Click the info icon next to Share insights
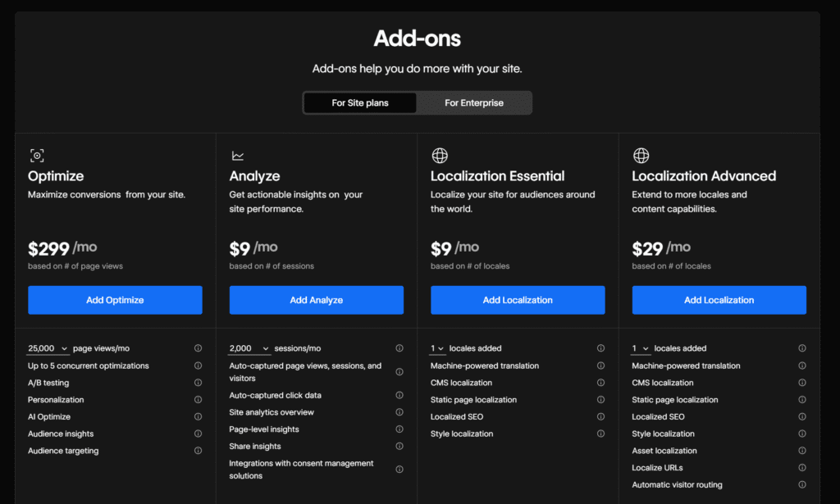This screenshot has height=504, width=840. (399, 446)
